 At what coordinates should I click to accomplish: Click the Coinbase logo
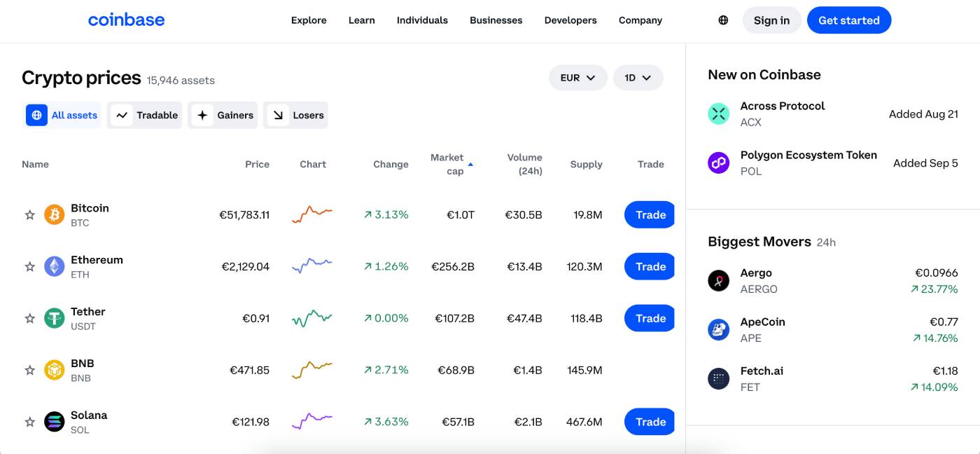(x=126, y=20)
